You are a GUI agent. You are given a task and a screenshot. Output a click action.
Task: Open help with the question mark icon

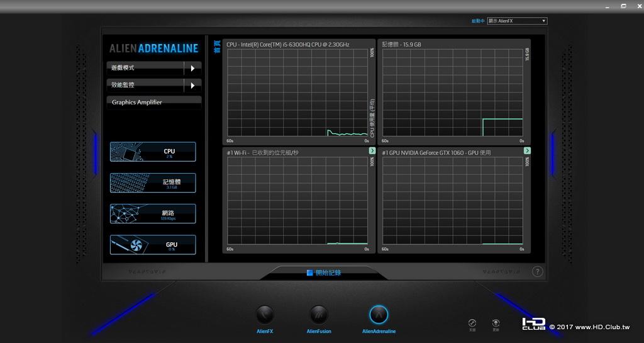click(x=537, y=271)
